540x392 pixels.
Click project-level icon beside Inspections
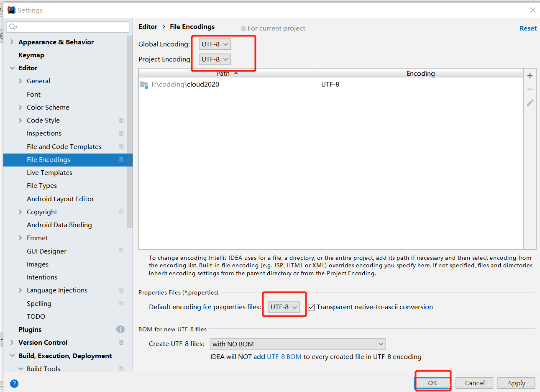pos(121,133)
